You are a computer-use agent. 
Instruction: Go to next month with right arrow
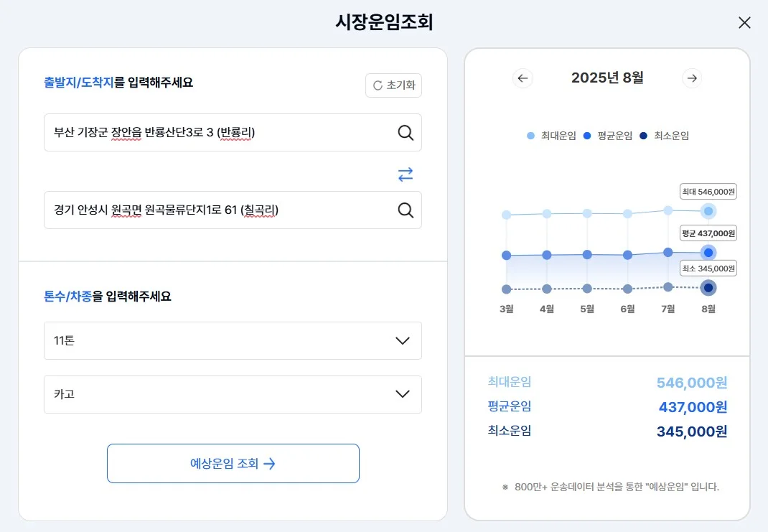[x=692, y=78]
